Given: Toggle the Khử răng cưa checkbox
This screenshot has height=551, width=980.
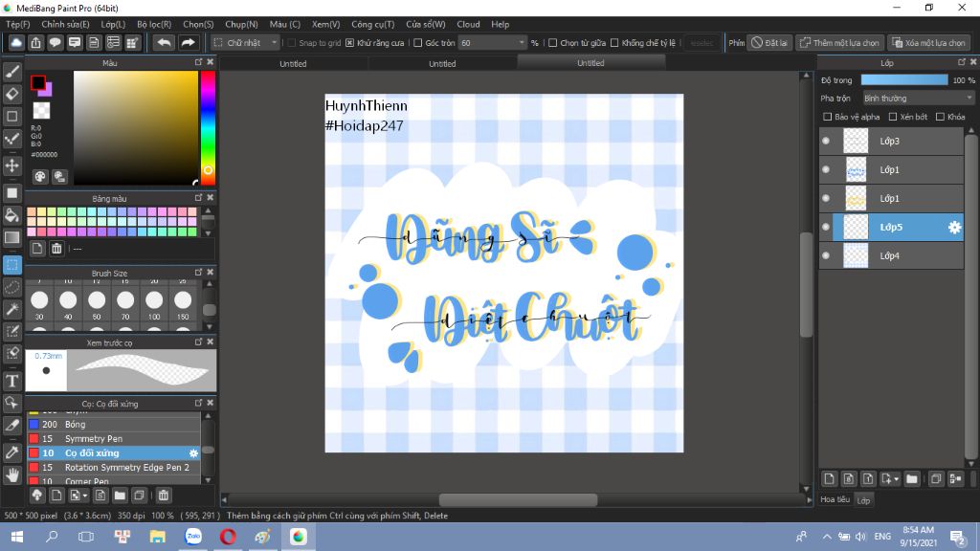Looking at the screenshot, I should [350, 43].
